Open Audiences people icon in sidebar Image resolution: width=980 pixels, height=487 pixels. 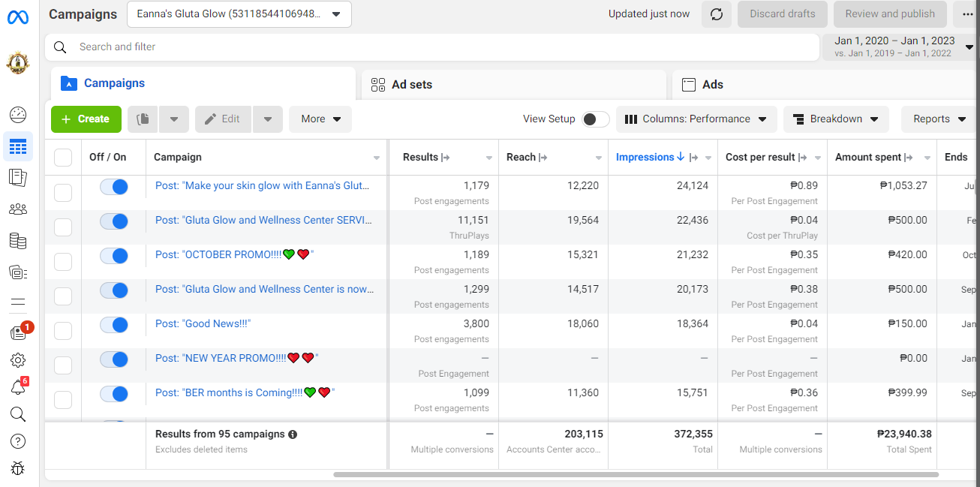tap(18, 209)
